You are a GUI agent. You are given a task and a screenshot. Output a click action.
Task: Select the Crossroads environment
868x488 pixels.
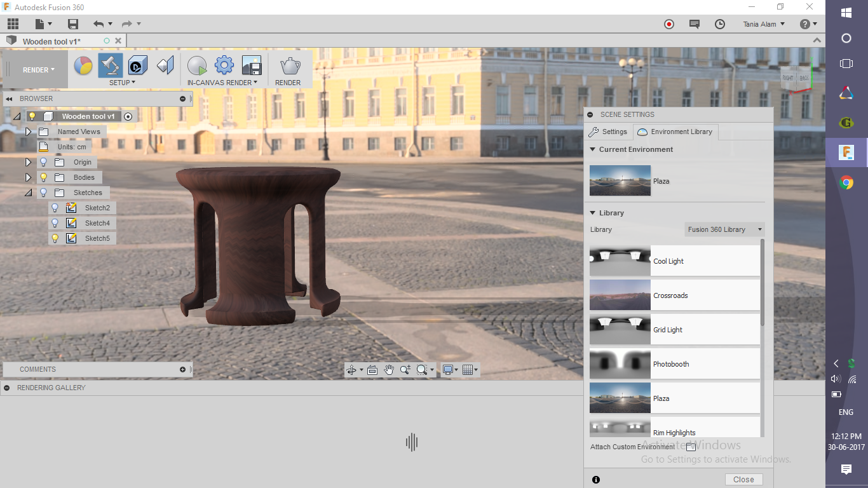674,295
